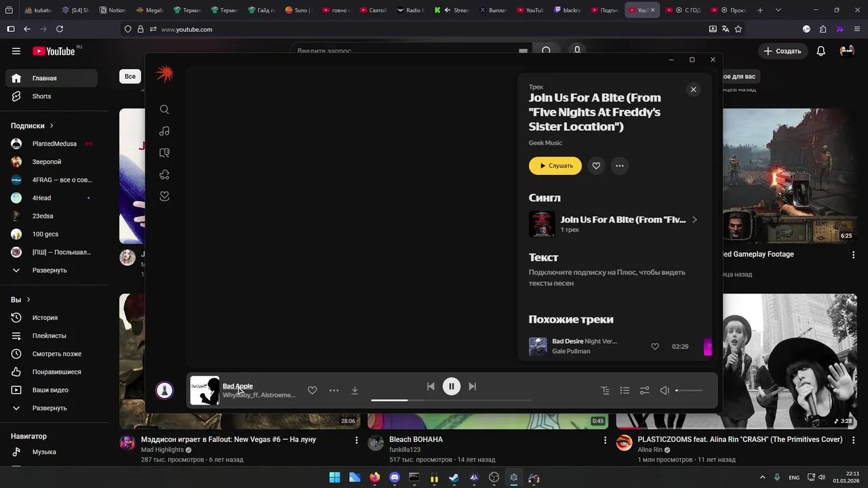Open the user profile avatar in music player
Screen dimensions: 868x488
(x=164, y=390)
